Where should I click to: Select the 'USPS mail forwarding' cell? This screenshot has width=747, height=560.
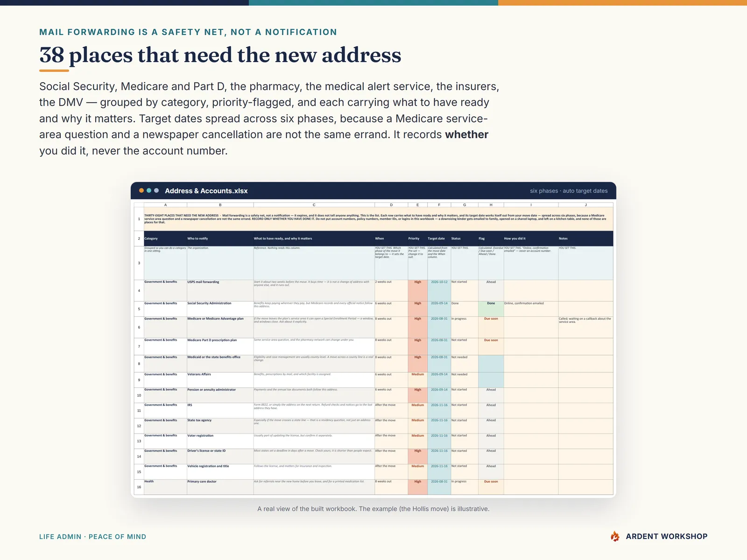(x=220, y=291)
